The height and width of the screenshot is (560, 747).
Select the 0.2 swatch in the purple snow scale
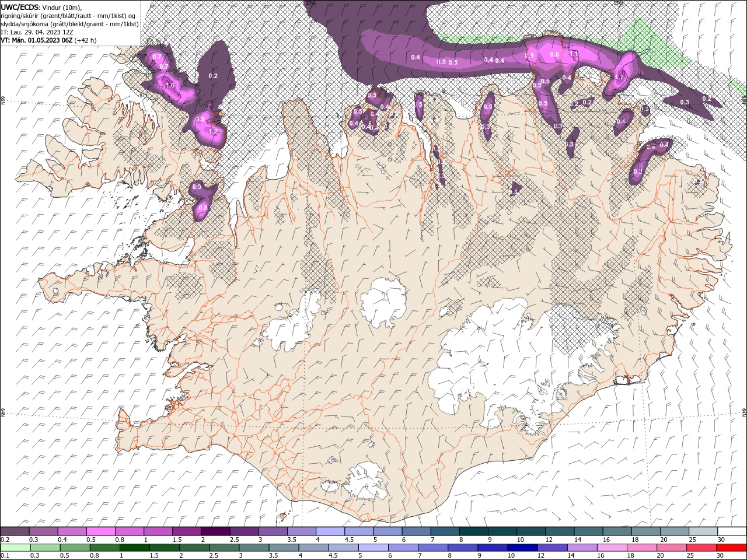[15, 531]
